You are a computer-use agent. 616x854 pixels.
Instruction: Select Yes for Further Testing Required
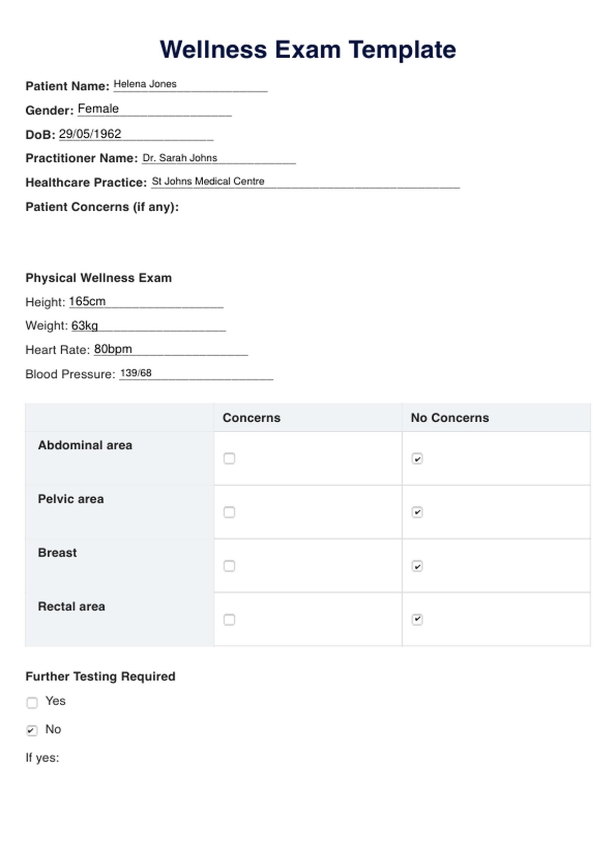tap(32, 703)
